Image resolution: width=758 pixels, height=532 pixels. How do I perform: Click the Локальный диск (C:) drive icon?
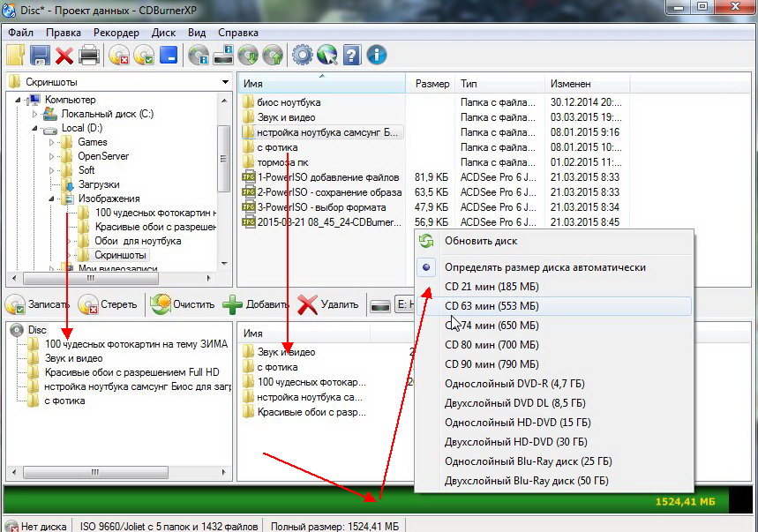pyautogui.click(x=49, y=114)
